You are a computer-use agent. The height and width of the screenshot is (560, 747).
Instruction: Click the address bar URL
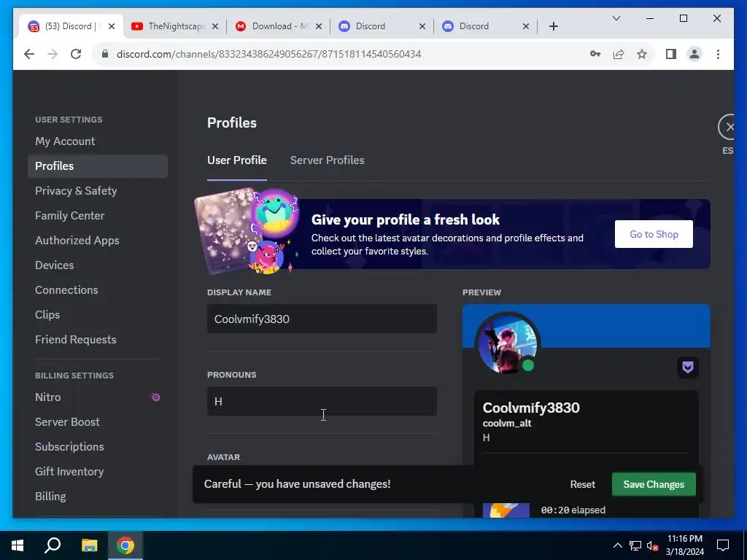click(x=268, y=54)
